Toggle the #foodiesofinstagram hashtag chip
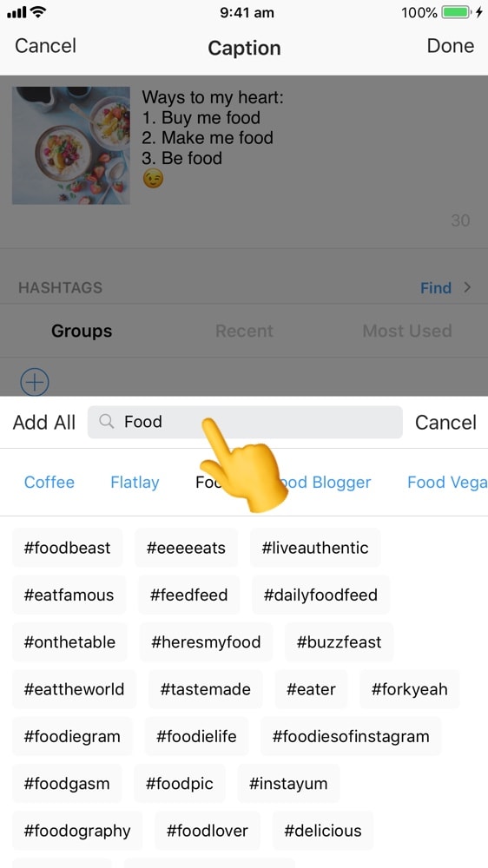Screen dimensions: 488x868 [351, 736]
